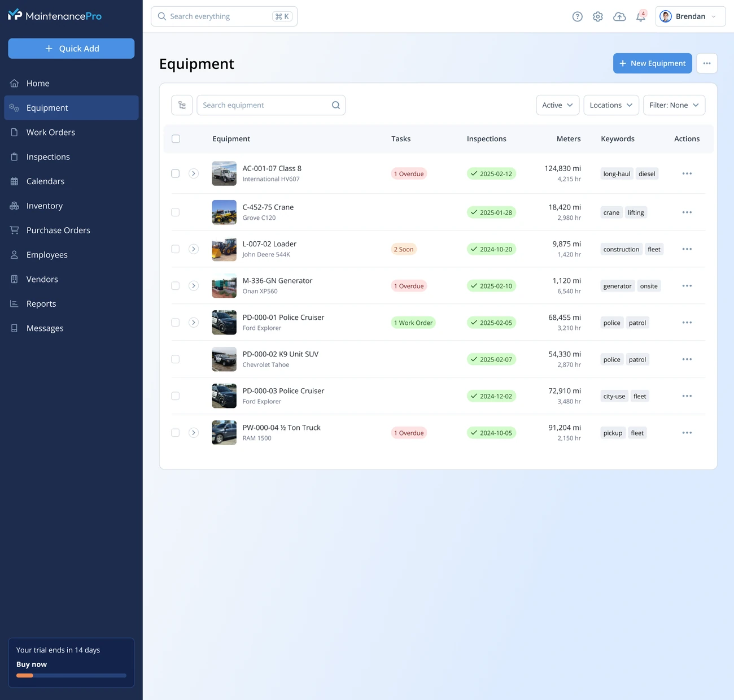Check the box for PW-000-04 ½ Ton Truck
Viewport: 734px width, 700px height.
[176, 433]
